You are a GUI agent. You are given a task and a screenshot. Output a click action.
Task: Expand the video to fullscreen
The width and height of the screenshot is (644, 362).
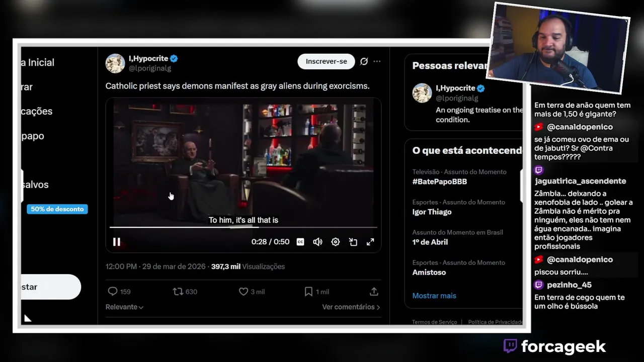[x=370, y=242]
